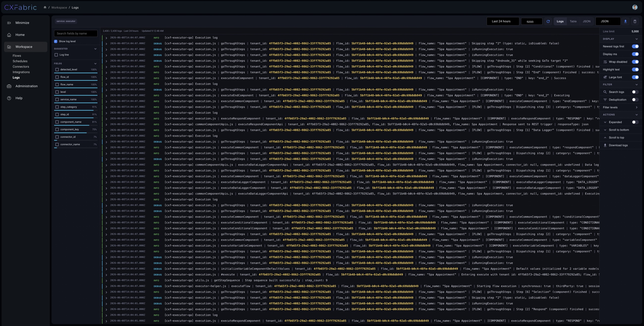This screenshot has width=644, height=326.
Task: Switch to the Table view tab
Action: (x=573, y=22)
